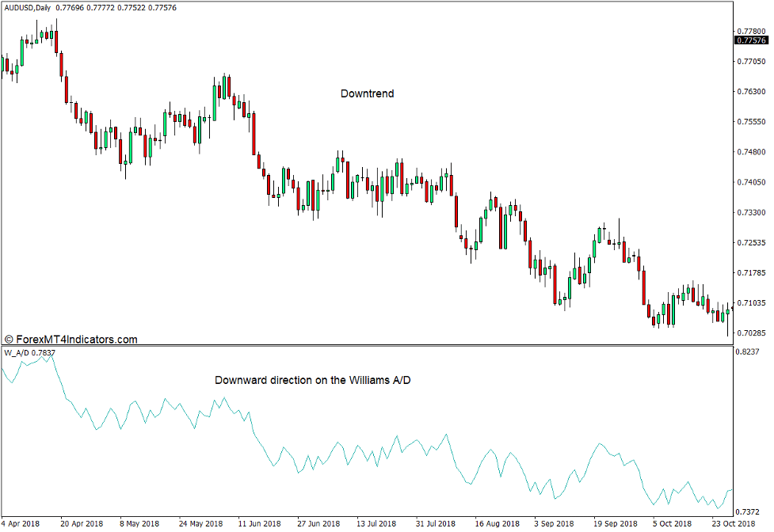774x532 pixels.
Task: Click the 11 Jun 2018 date label
Action: tap(259, 523)
